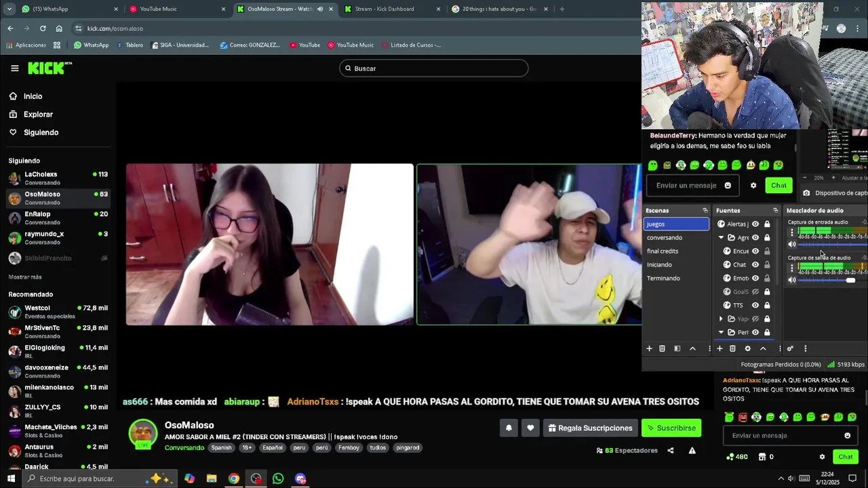Delete the selected scene with trash icon
The image size is (868, 488).
662,348
